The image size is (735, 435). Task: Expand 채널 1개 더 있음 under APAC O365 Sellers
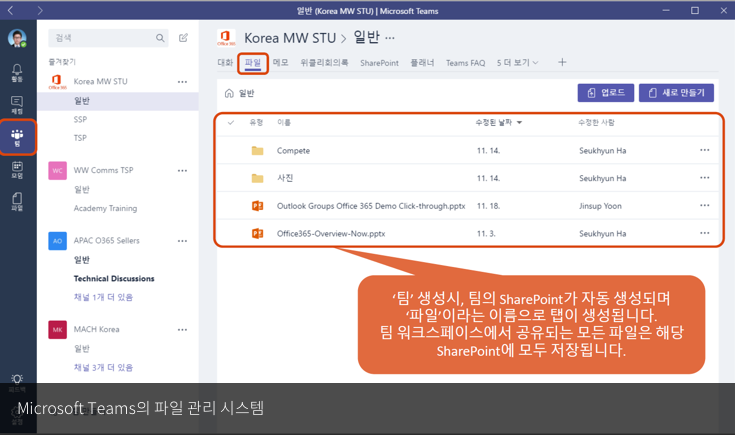point(103,297)
